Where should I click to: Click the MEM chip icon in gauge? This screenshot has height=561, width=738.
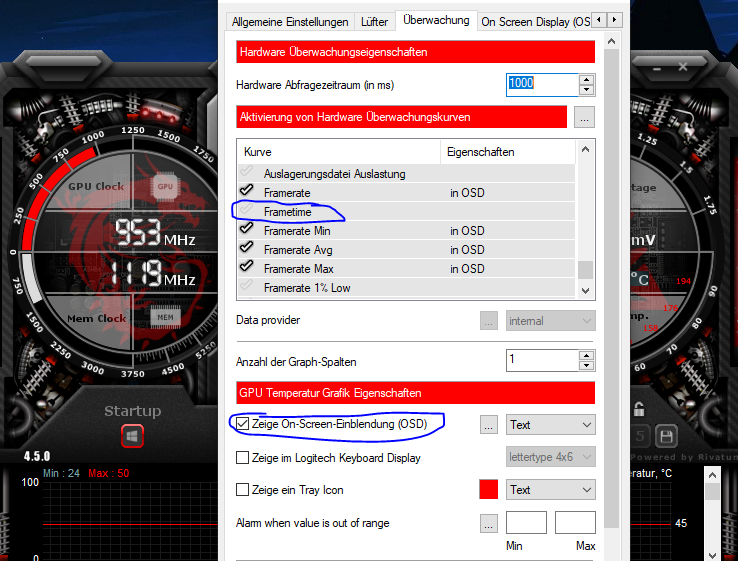pos(165,317)
